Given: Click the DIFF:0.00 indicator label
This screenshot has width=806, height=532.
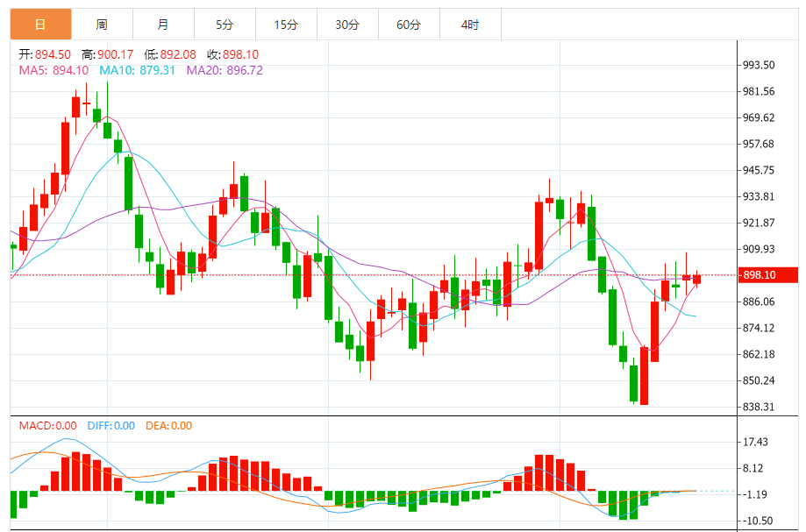Looking at the screenshot, I should coord(111,426).
